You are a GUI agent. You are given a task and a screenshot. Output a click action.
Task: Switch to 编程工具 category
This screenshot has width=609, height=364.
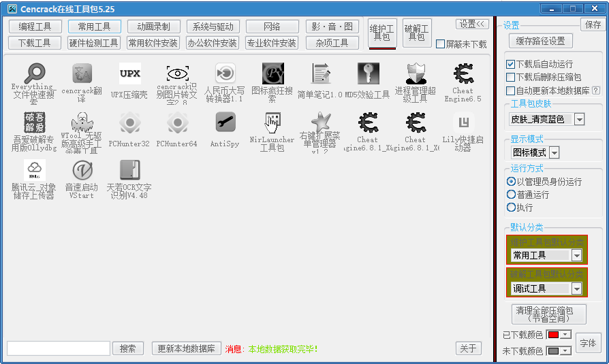[35, 27]
